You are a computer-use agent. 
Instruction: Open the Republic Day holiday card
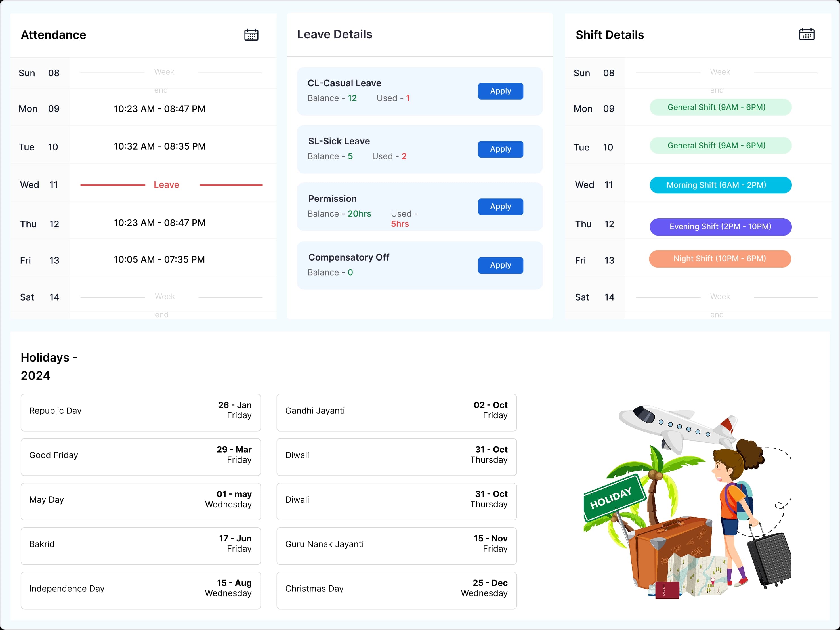(x=140, y=412)
